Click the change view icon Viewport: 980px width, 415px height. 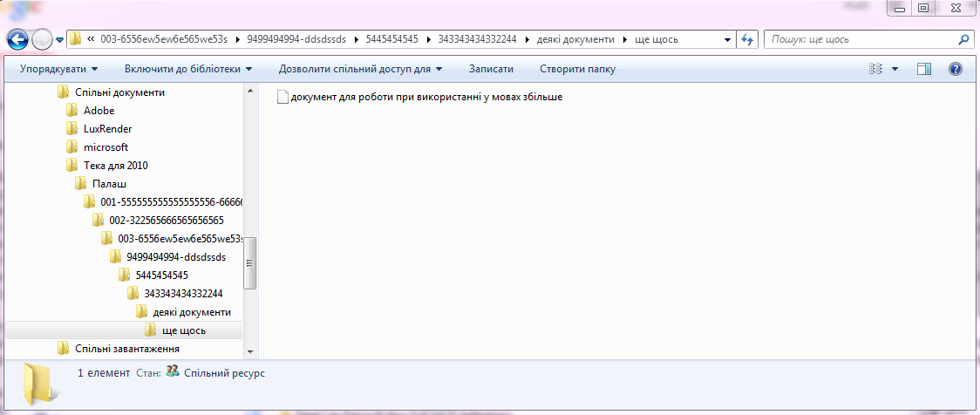pos(876,69)
